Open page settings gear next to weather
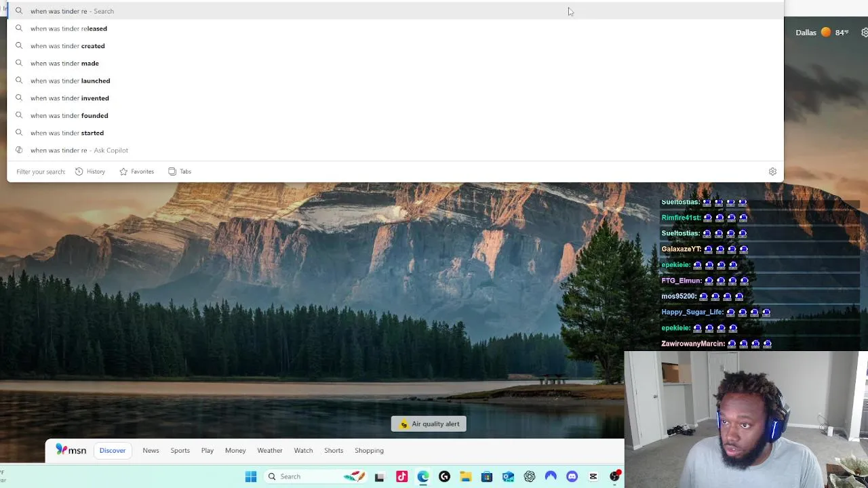 [865, 33]
